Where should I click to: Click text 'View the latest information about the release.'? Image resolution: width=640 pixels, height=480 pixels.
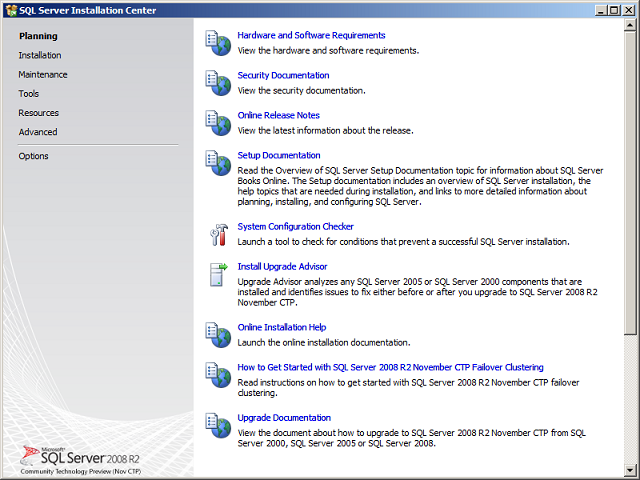pos(325,131)
